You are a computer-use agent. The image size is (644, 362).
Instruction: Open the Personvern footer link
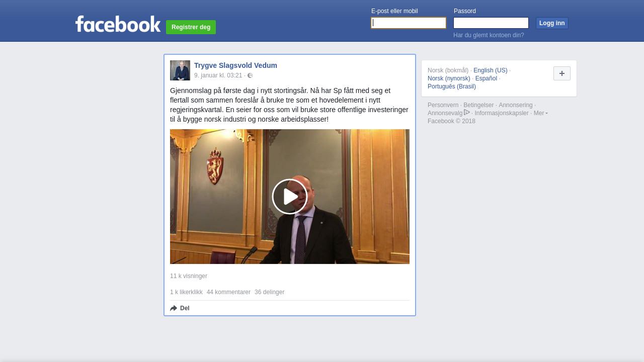click(443, 105)
